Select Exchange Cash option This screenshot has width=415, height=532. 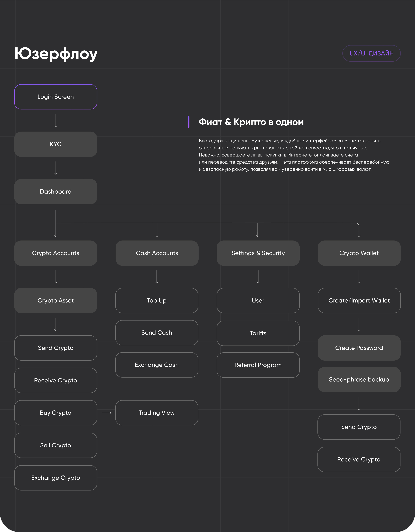click(157, 365)
